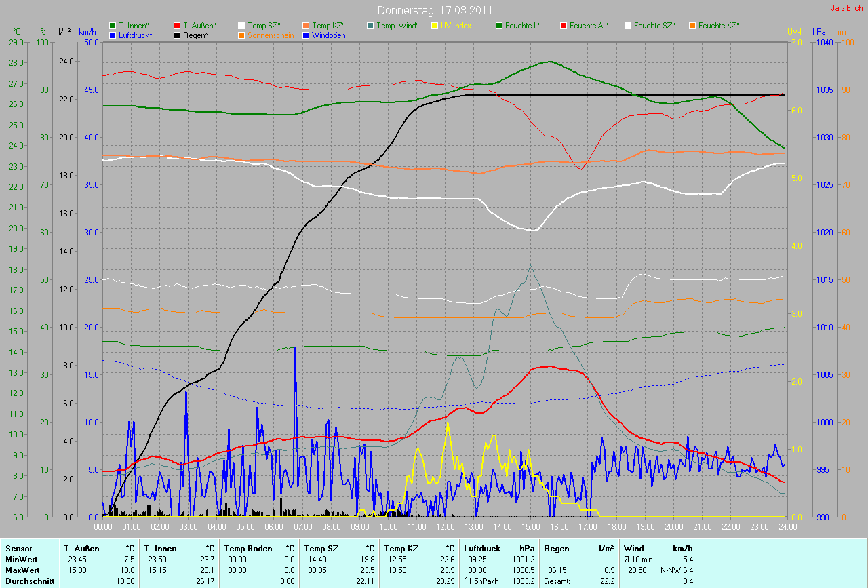Click the blue Windböen legend swatch
Viewport: 868px width, 588px height.
(307, 35)
